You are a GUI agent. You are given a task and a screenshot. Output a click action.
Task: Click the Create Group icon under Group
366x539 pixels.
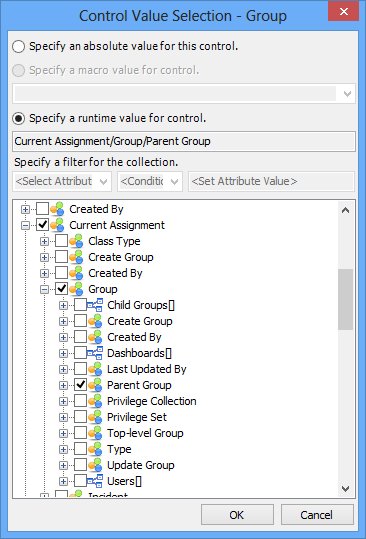(95, 321)
